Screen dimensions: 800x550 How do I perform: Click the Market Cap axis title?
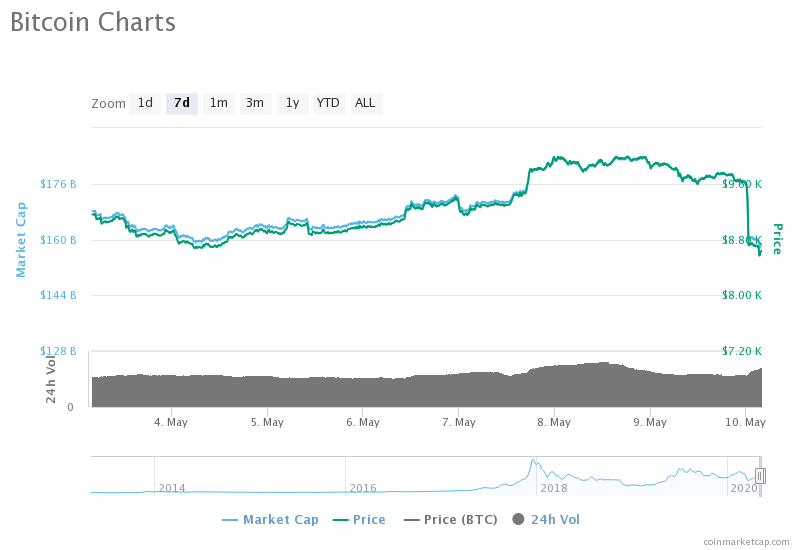click(20, 240)
